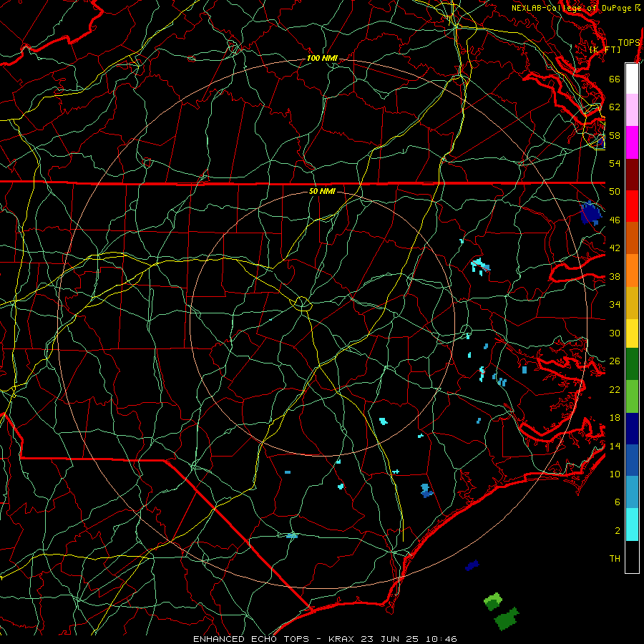Image resolution: width=644 pixels, height=644 pixels.
Task: Click the "100 NMI" range ring label
Action: (322, 59)
